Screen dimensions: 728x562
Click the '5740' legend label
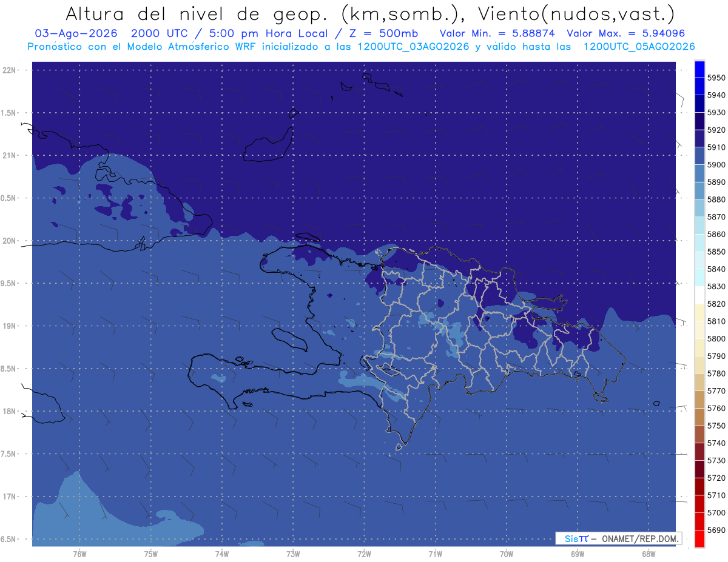(x=716, y=443)
